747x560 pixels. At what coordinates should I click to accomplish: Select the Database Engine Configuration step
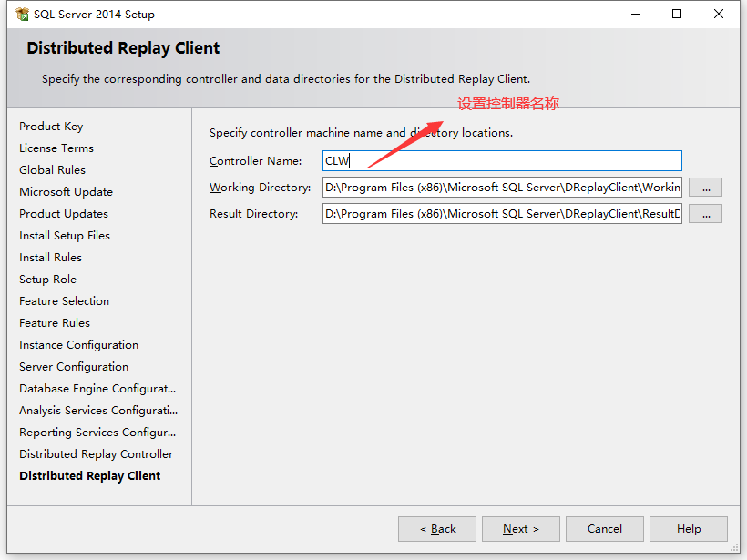point(97,389)
